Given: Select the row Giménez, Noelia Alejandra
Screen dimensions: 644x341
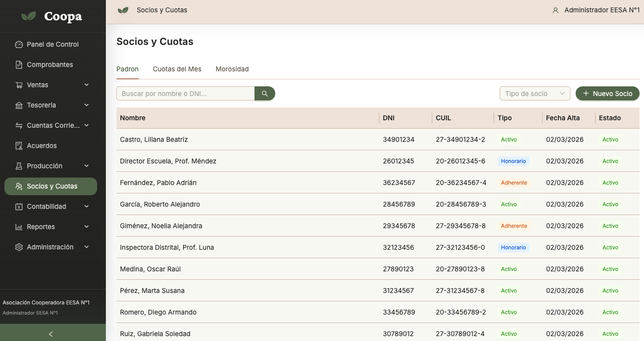Looking at the screenshot, I should 378,226.
